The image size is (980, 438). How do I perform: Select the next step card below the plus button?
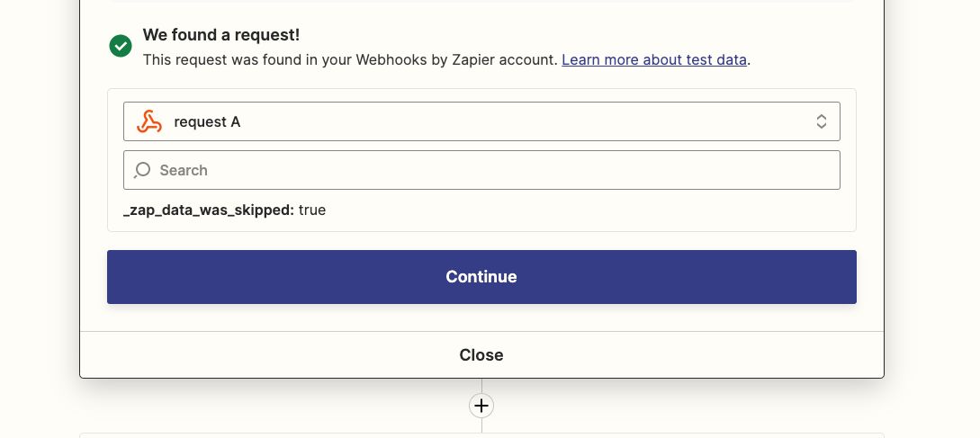481,435
